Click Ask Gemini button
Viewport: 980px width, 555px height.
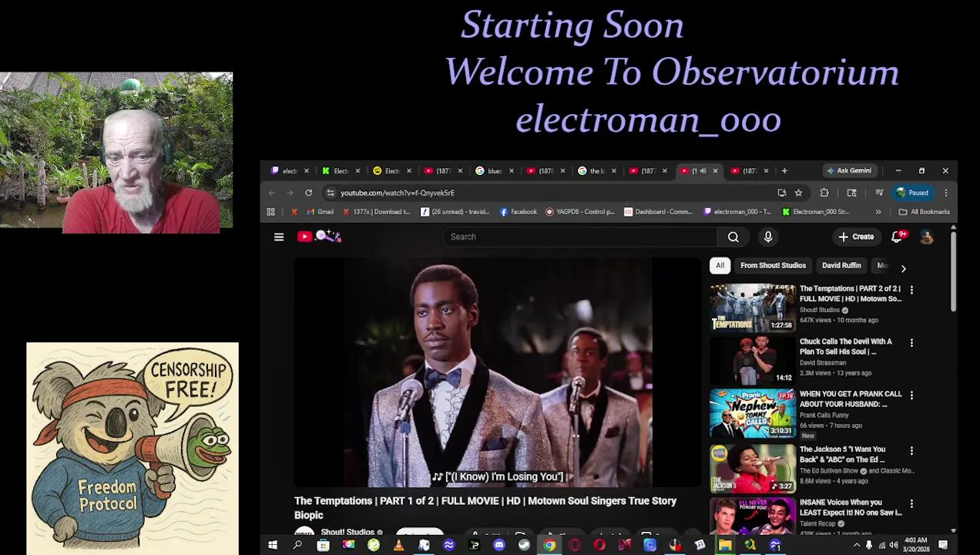tap(848, 170)
